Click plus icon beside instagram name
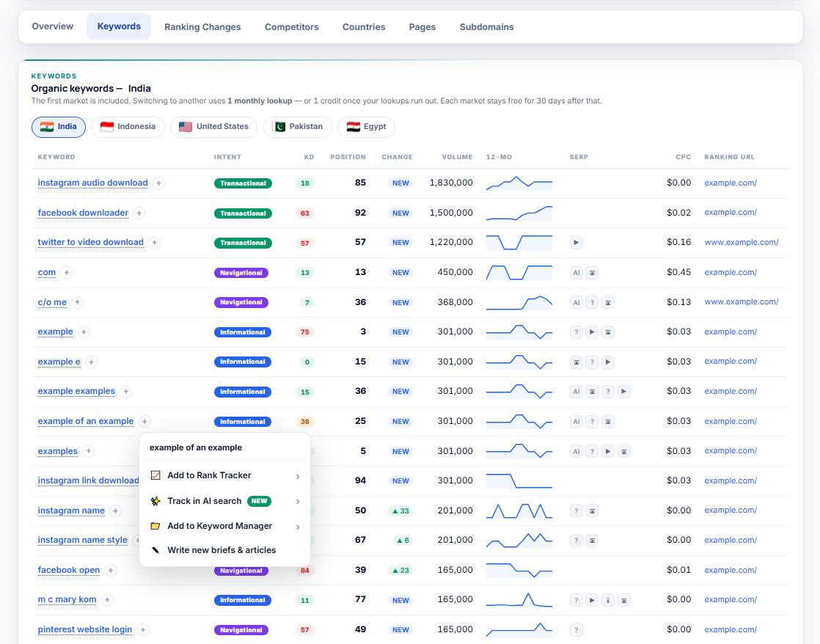 [116, 511]
